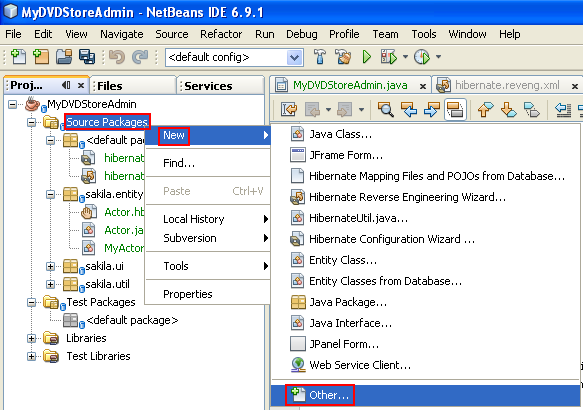
Task: Collapse the Test Packages node
Action: click(x=32, y=303)
